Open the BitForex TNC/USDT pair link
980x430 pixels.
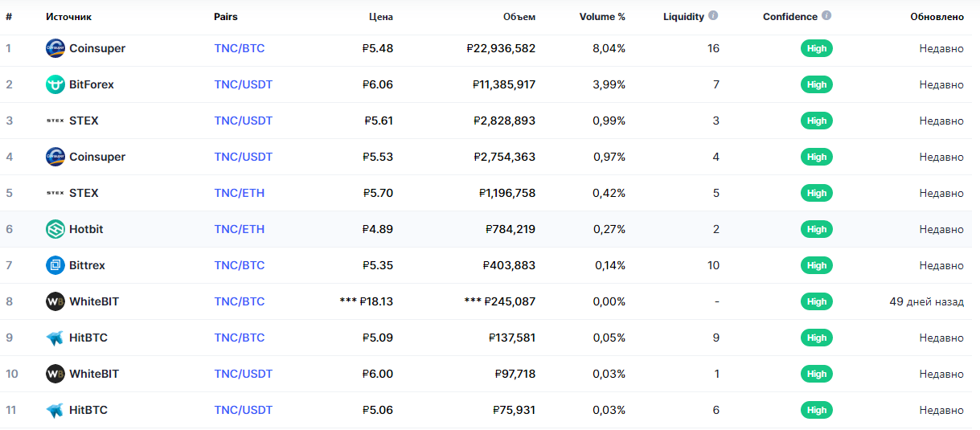pyautogui.click(x=243, y=84)
